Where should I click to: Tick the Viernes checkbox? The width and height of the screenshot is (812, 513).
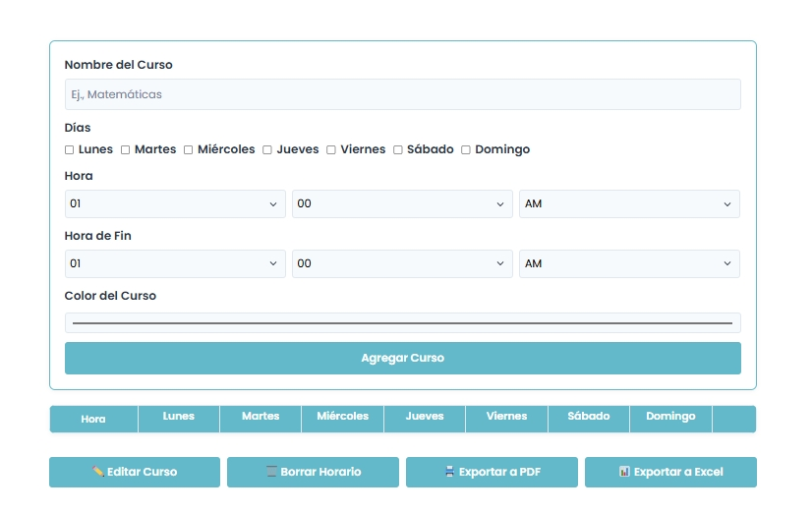pyautogui.click(x=332, y=150)
